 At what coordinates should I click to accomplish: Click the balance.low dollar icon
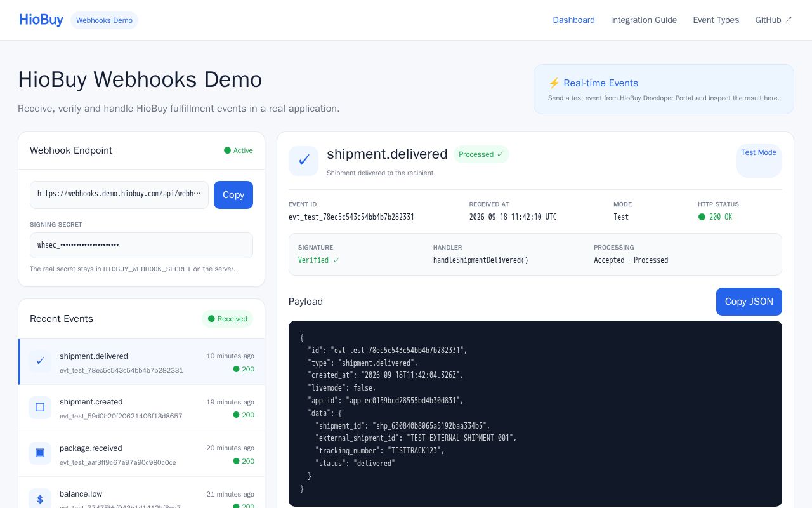tap(40, 499)
